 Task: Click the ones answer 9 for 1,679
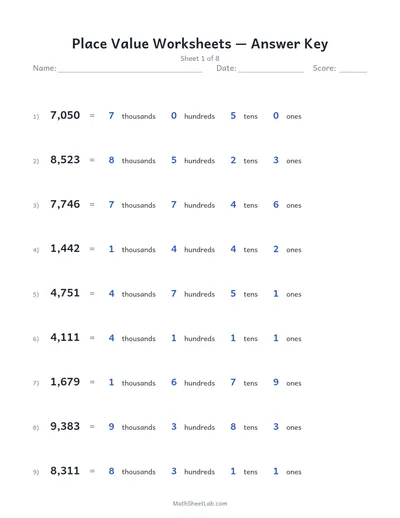point(276,382)
